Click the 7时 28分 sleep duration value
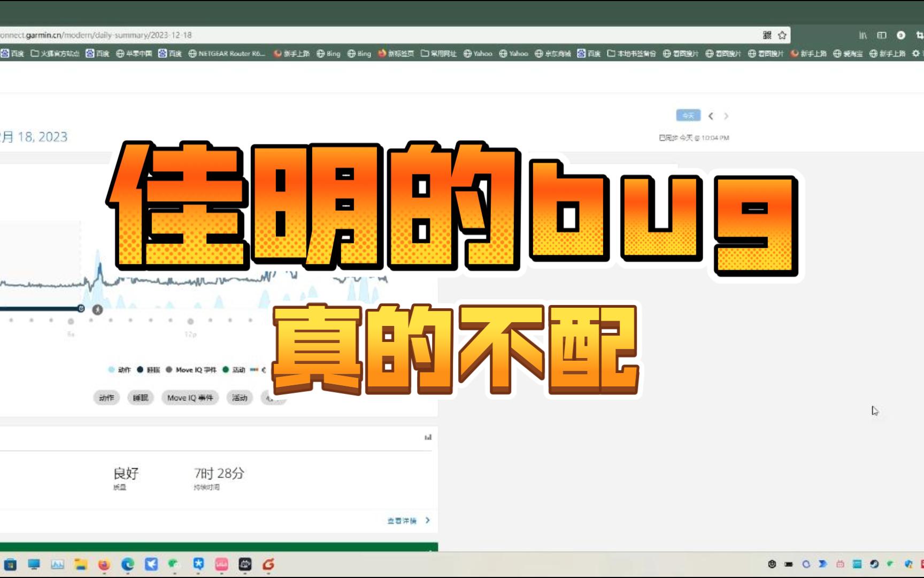This screenshot has height=578, width=924. coord(219,473)
